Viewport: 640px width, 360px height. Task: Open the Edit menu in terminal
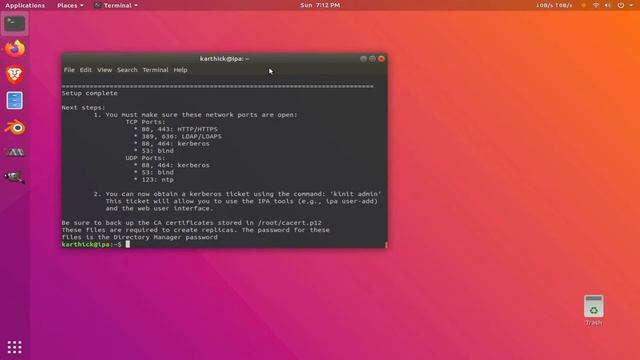[86, 70]
